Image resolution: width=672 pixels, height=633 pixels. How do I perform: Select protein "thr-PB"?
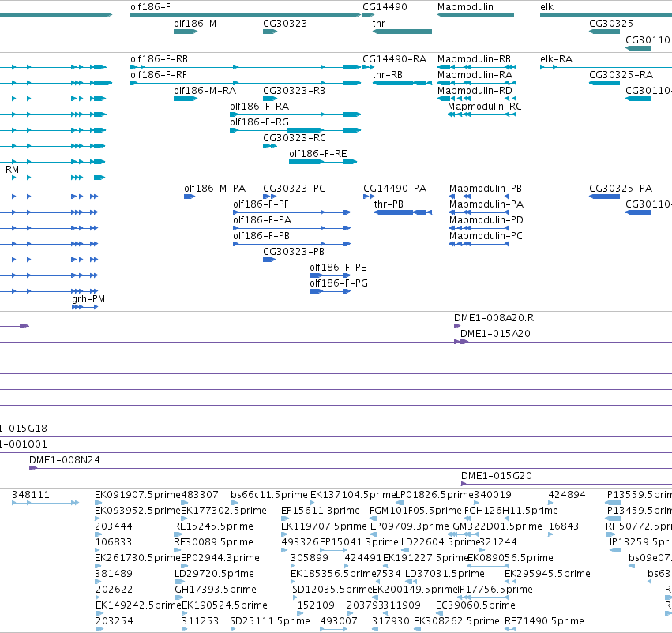tap(389, 204)
